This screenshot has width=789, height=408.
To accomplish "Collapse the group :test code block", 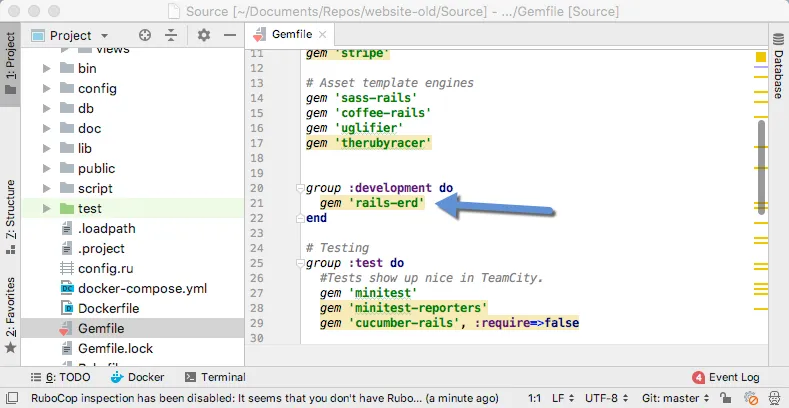I will 301,263.
